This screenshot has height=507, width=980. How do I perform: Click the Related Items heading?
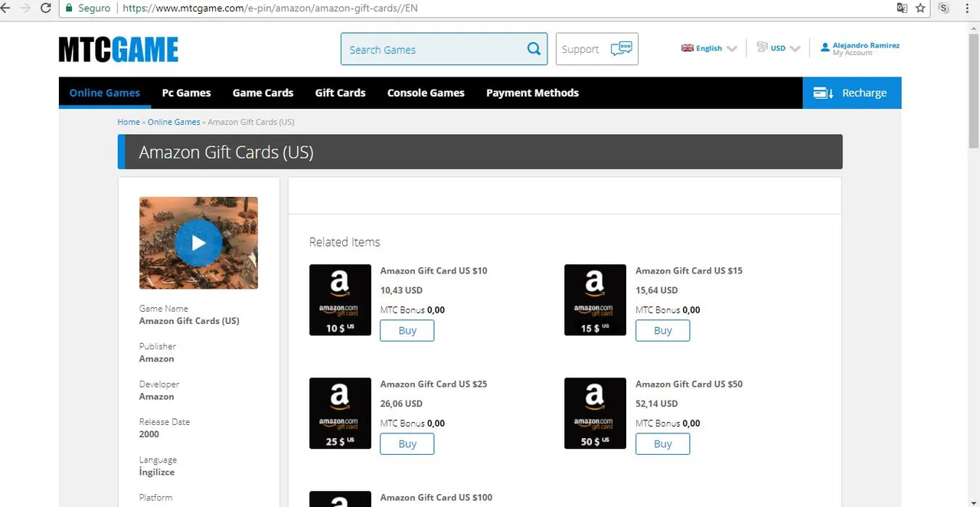(345, 242)
